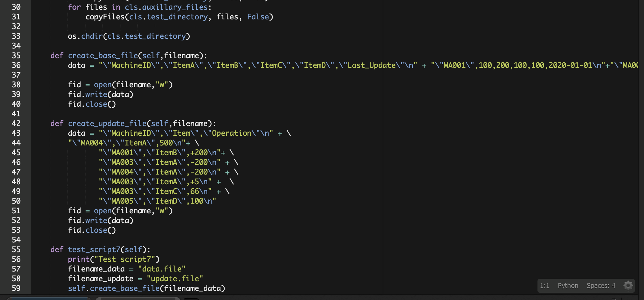The width and height of the screenshot is (644, 300).
Task: Open the Python language mode selector
Action: point(567,285)
